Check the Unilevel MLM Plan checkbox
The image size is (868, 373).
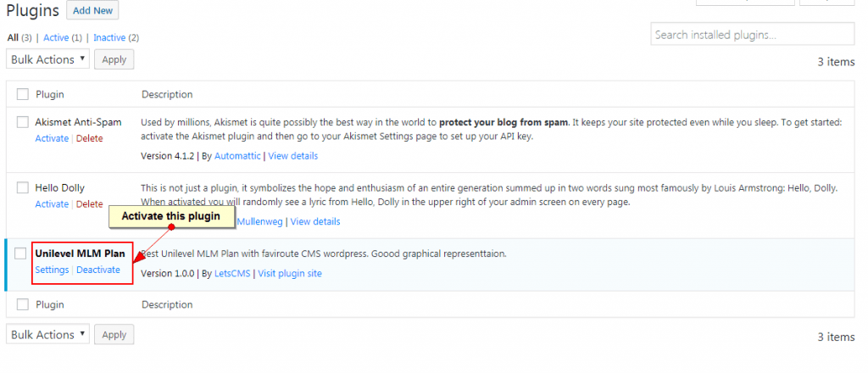point(21,253)
